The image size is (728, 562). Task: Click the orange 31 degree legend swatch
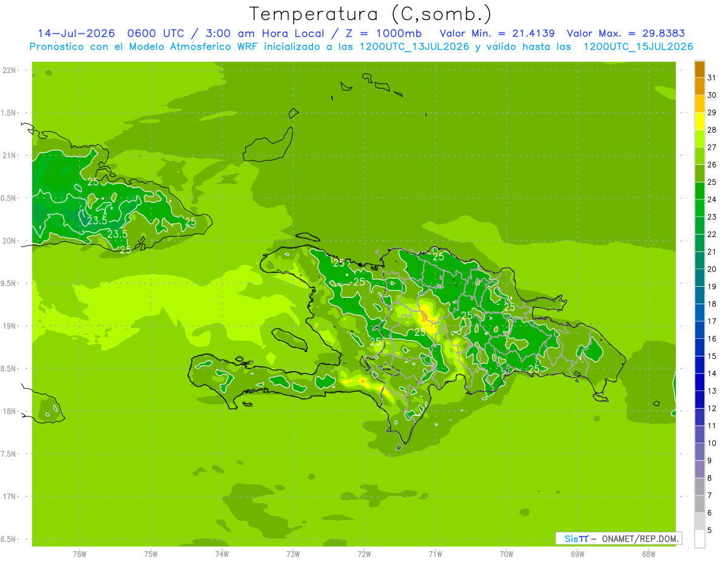pos(699,70)
